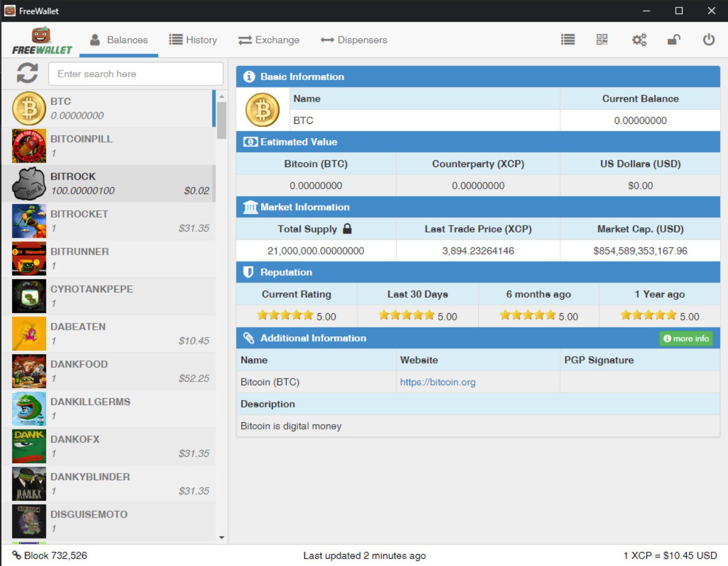This screenshot has height=566, width=728.
Task: Click the FreeWallet logo
Action: tap(42, 41)
